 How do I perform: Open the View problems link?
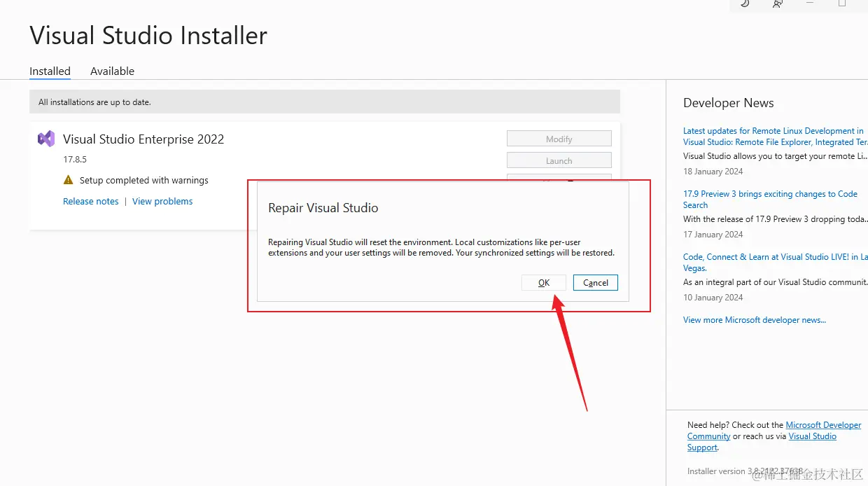click(162, 202)
